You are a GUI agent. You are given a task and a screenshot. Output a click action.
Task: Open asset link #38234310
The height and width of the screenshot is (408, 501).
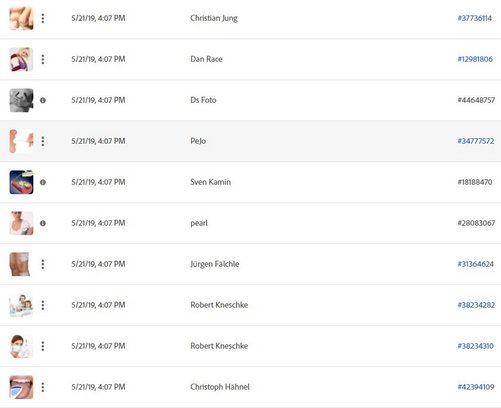(475, 346)
